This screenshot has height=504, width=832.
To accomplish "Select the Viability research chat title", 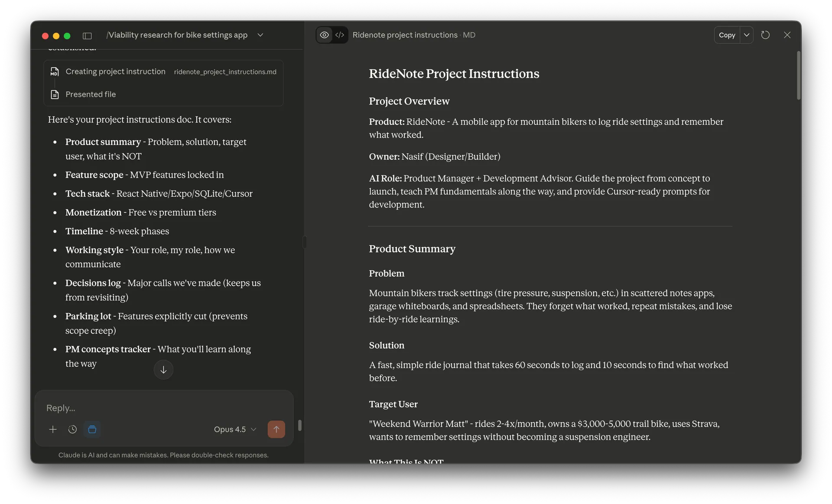I will point(177,35).
